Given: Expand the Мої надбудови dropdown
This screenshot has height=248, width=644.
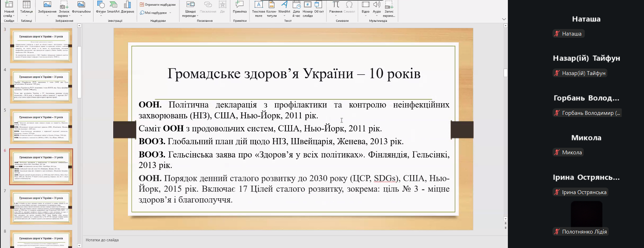Looking at the screenshot, I should (x=170, y=13).
